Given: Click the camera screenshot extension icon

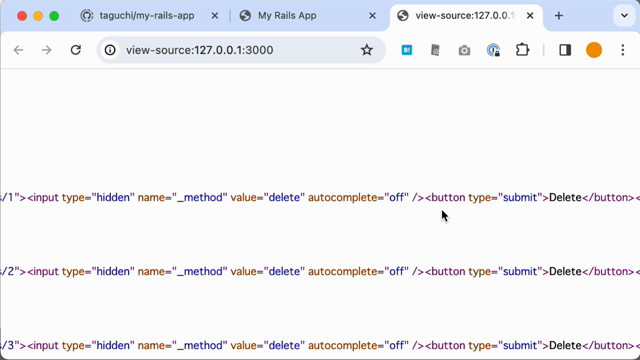Looking at the screenshot, I should point(464,51).
